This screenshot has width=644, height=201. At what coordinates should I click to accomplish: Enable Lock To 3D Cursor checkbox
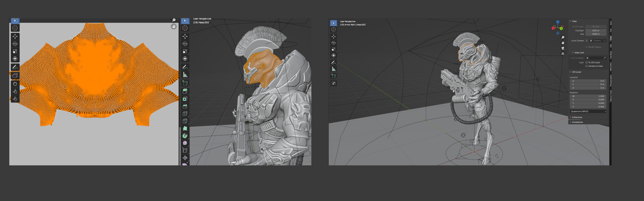coord(586,63)
